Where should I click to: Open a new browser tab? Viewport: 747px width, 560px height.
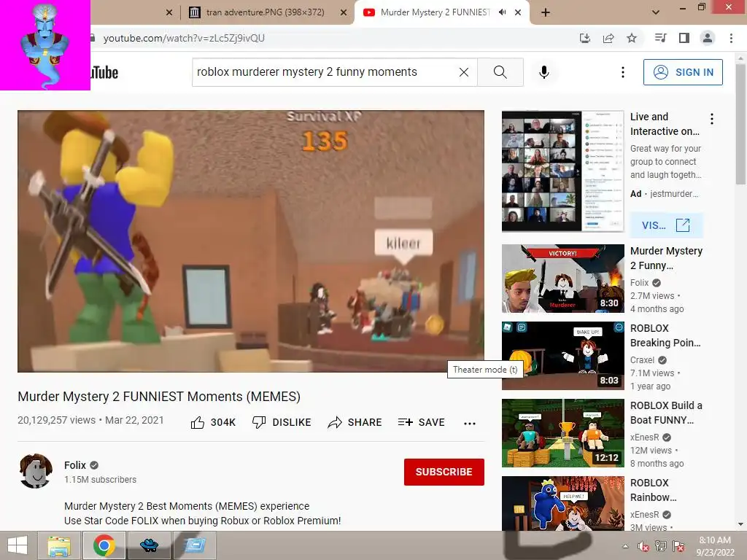pos(546,12)
